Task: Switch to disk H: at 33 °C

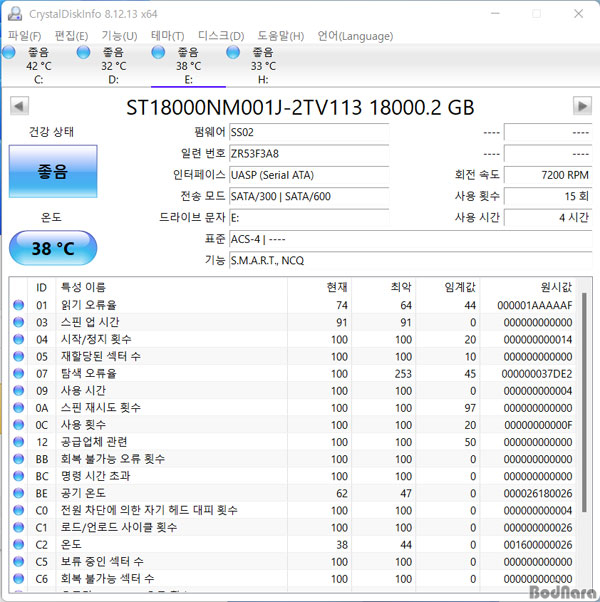Action: [263, 66]
